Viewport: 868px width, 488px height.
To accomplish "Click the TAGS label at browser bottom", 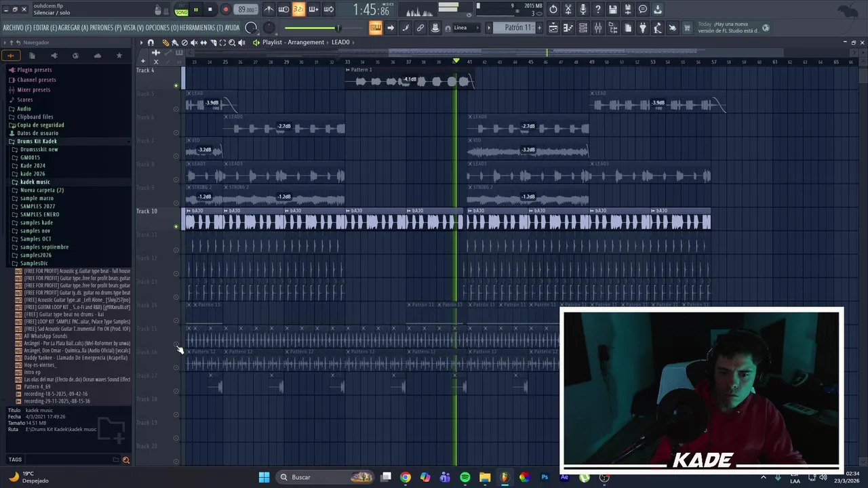I will [x=15, y=460].
